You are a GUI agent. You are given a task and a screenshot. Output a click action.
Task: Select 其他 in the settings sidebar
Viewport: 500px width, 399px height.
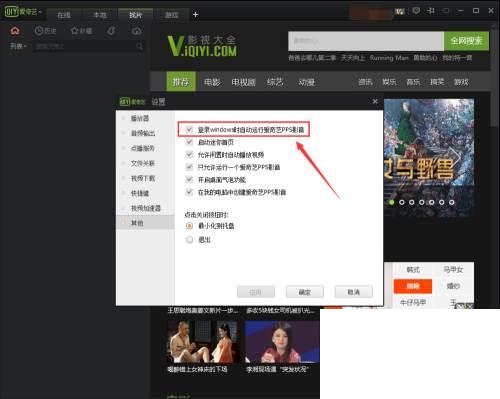[x=145, y=223]
